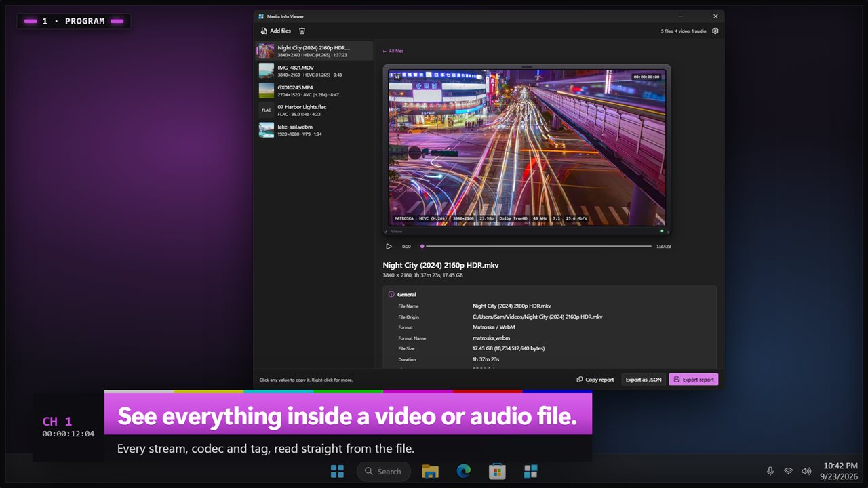Clear the file list with the trash icon

pos(302,30)
